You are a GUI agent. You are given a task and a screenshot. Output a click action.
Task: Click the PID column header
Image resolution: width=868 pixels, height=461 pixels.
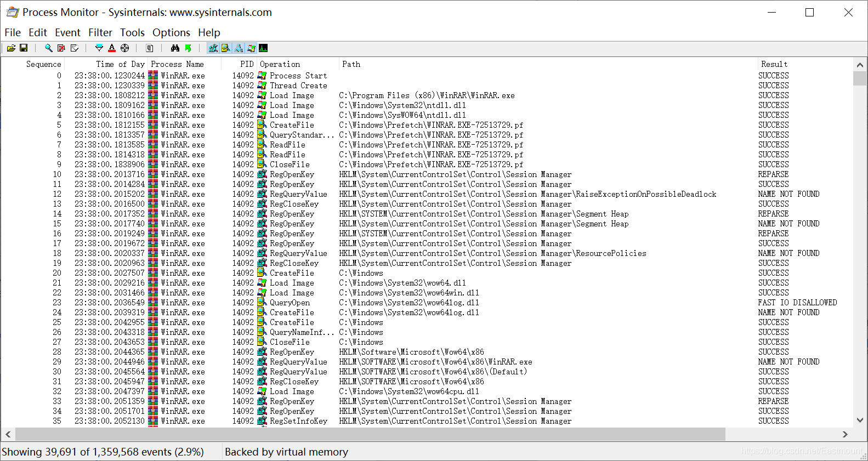tap(239, 64)
